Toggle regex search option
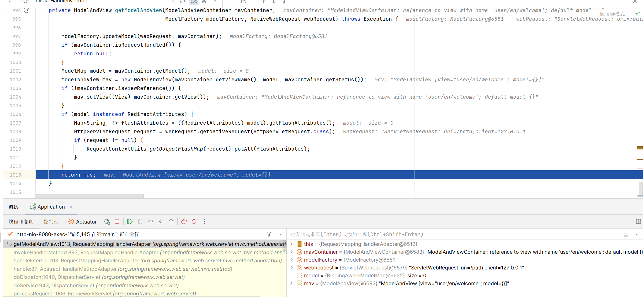The height and width of the screenshot is (297, 644). (x=214, y=2)
